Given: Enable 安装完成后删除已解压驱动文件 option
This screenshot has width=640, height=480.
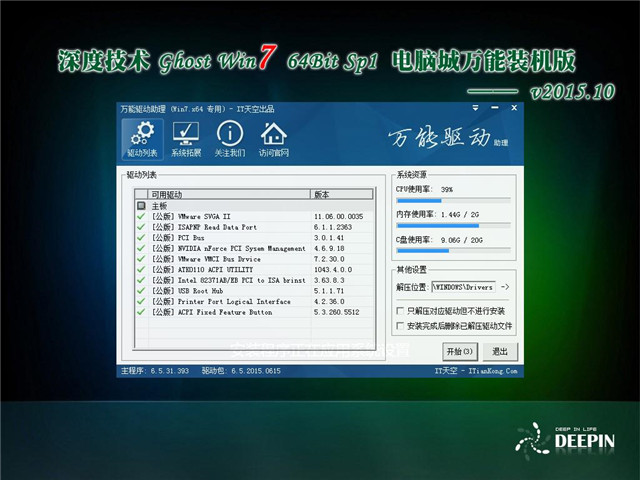Looking at the screenshot, I should (400, 326).
